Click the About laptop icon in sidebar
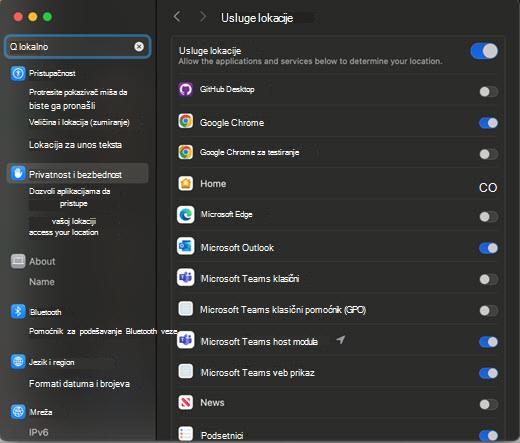This screenshot has height=443, width=520. (x=18, y=261)
